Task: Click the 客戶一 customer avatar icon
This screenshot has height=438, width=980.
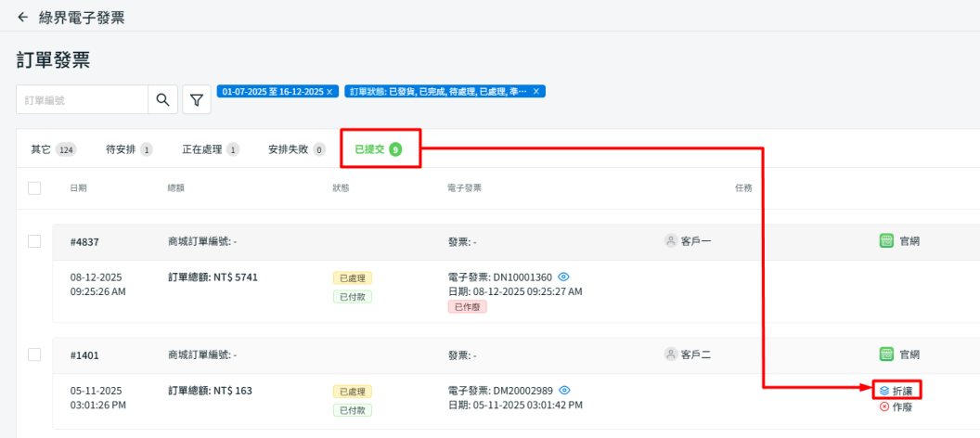Action: click(x=671, y=241)
